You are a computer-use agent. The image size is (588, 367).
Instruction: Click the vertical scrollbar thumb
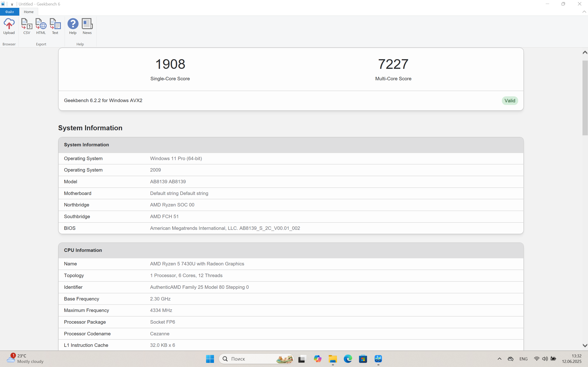pos(585,97)
